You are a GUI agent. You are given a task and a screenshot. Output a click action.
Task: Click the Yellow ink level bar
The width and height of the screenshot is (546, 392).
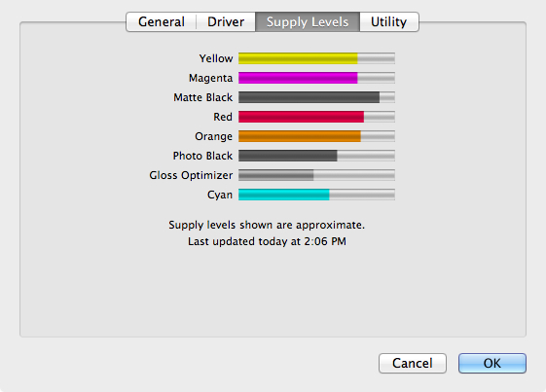(316, 58)
